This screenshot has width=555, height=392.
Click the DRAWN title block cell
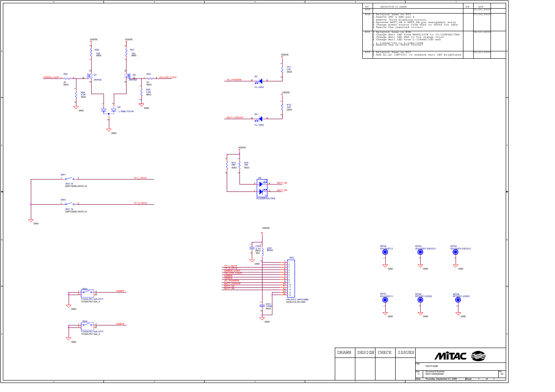point(344,353)
